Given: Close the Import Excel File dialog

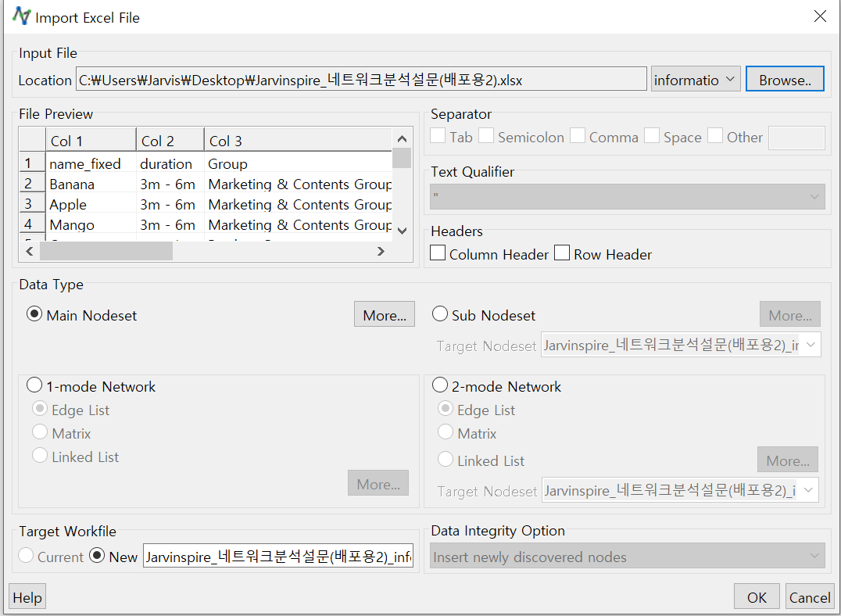Looking at the screenshot, I should (820, 16).
